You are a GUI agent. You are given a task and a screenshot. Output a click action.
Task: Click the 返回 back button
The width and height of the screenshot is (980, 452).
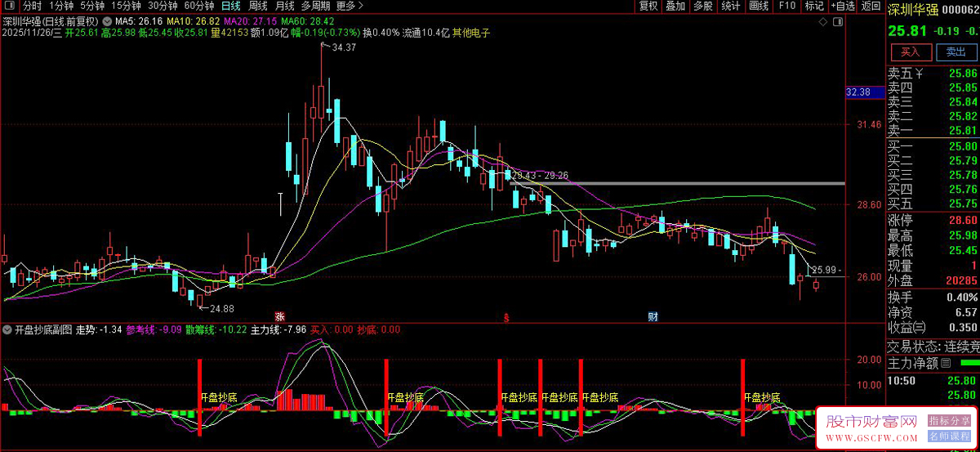[x=871, y=6]
